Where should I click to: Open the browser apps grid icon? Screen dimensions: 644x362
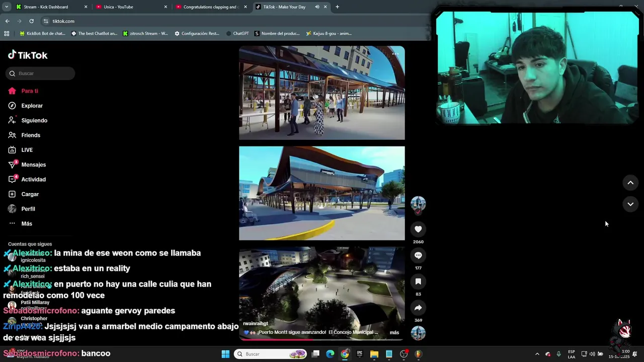pyautogui.click(x=7, y=34)
